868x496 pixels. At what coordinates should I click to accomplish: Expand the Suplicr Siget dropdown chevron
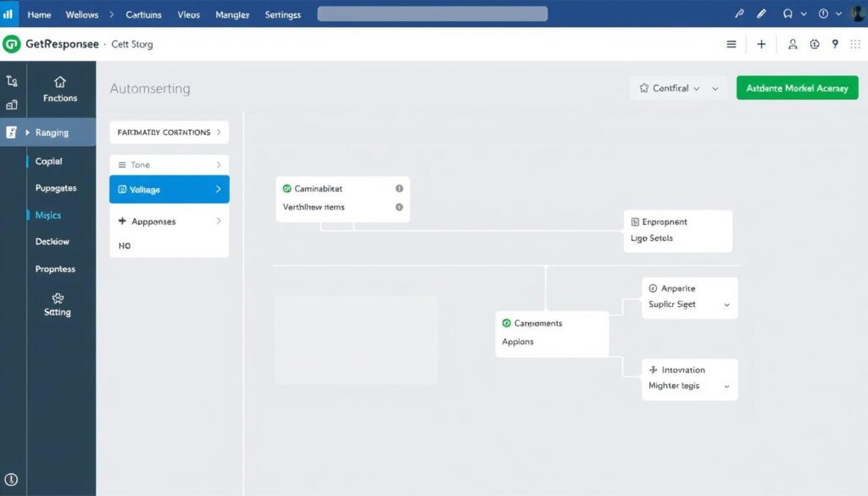[x=726, y=304]
